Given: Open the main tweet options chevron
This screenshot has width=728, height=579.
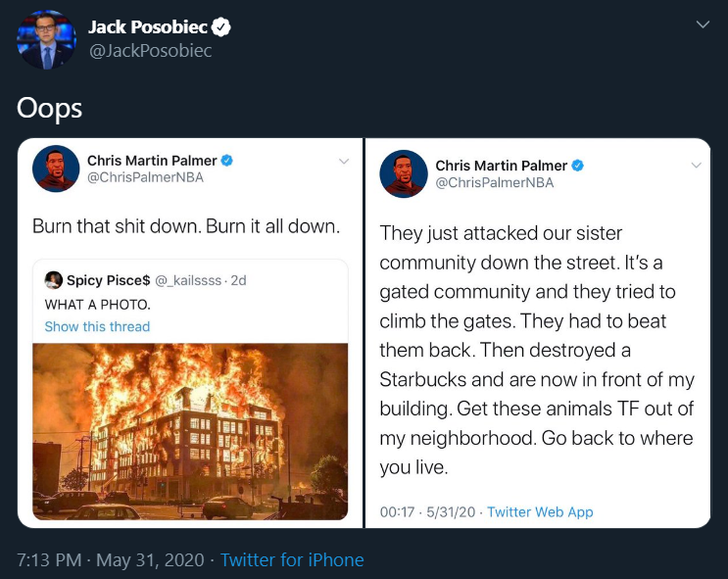Looking at the screenshot, I should (x=702, y=24).
